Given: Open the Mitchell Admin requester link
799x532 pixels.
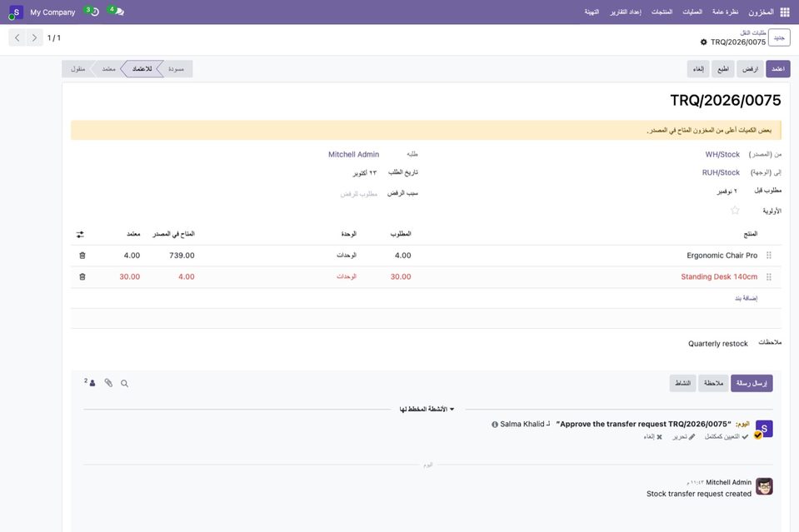Looking at the screenshot, I should point(353,154).
